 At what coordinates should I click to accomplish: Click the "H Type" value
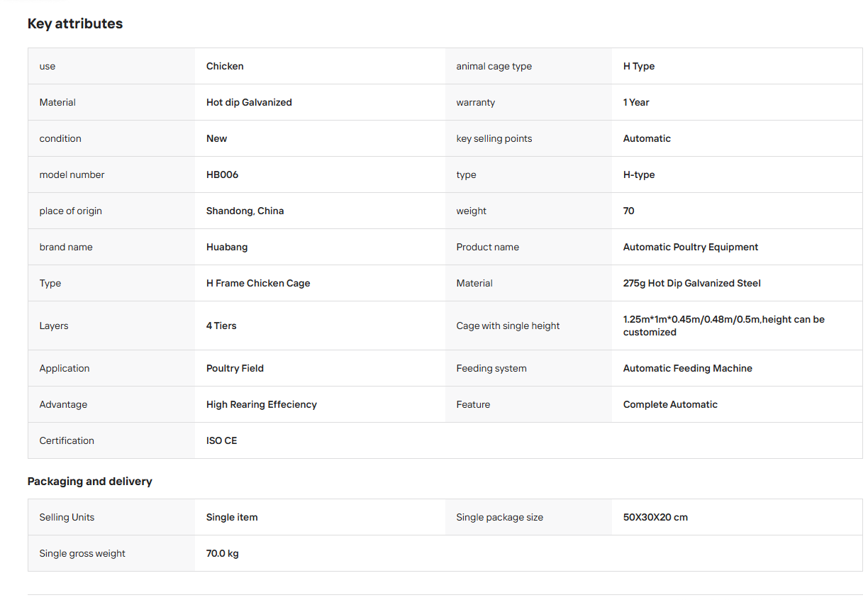pos(639,66)
